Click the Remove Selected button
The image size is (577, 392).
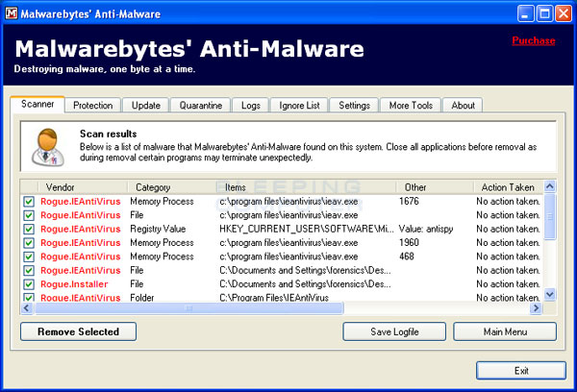pyautogui.click(x=79, y=331)
